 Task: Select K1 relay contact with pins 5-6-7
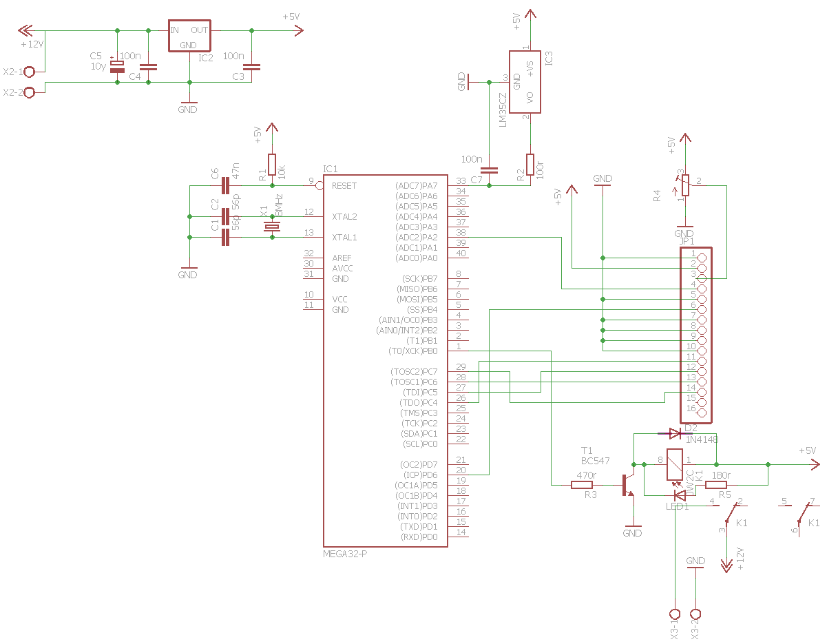point(801,513)
